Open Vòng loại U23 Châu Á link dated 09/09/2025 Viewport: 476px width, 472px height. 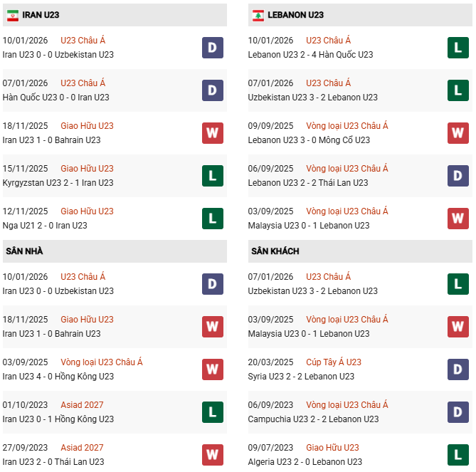[x=347, y=126]
